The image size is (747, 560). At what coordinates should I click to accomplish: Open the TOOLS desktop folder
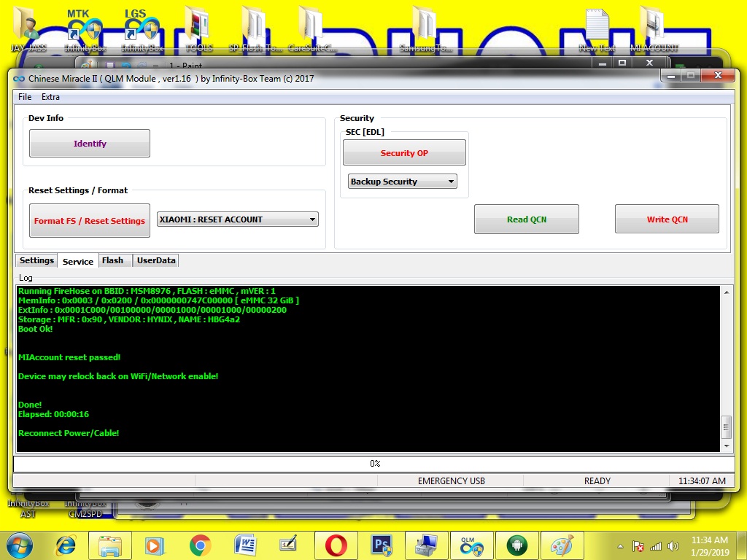pos(199,29)
